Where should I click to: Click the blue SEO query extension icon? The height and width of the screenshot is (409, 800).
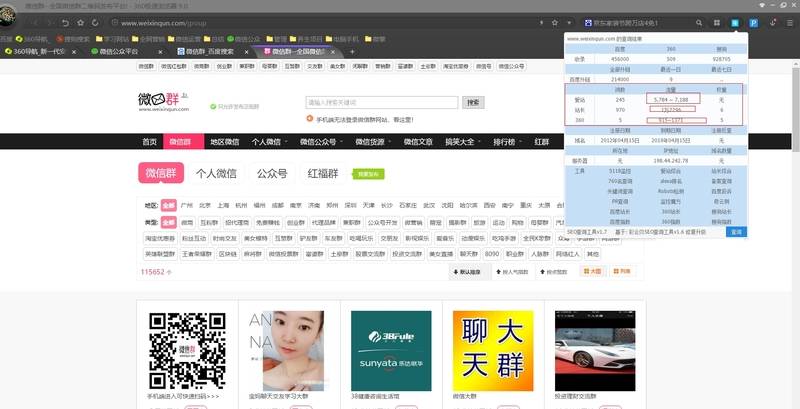pyautogui.click(x=735, y=23)
